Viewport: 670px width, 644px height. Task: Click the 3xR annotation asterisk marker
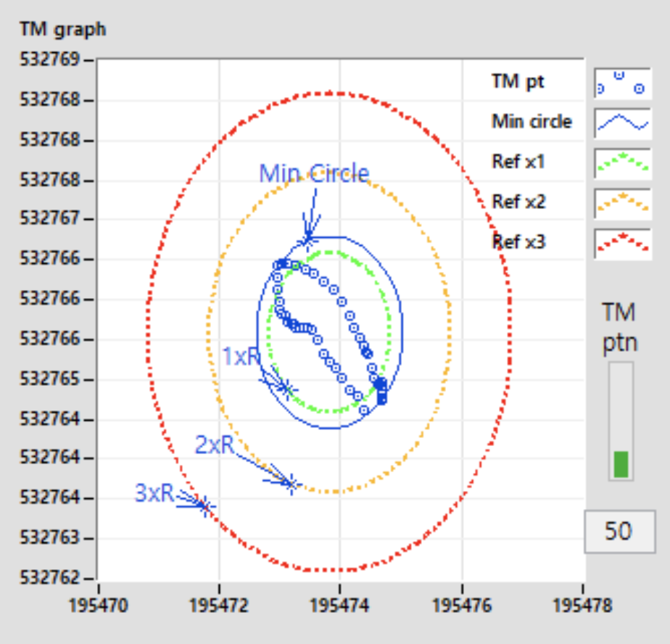(x=205, y=507)
